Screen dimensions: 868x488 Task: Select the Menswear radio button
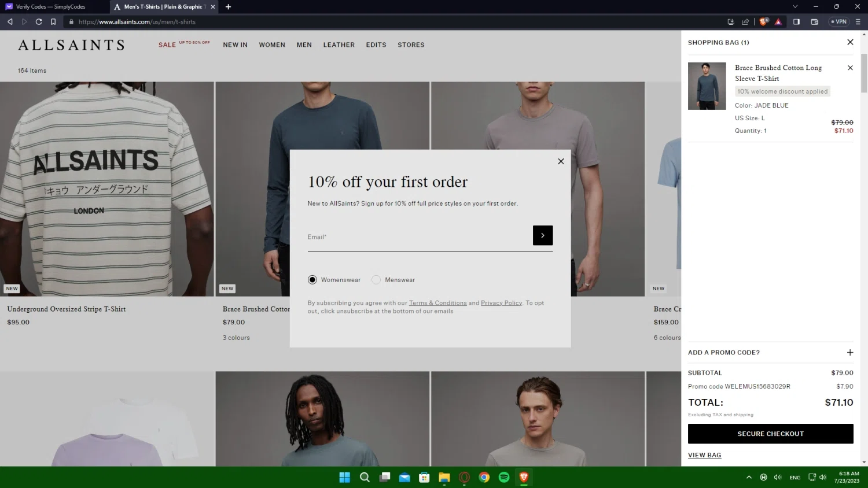pyautogui.click(x=376, y=280)
